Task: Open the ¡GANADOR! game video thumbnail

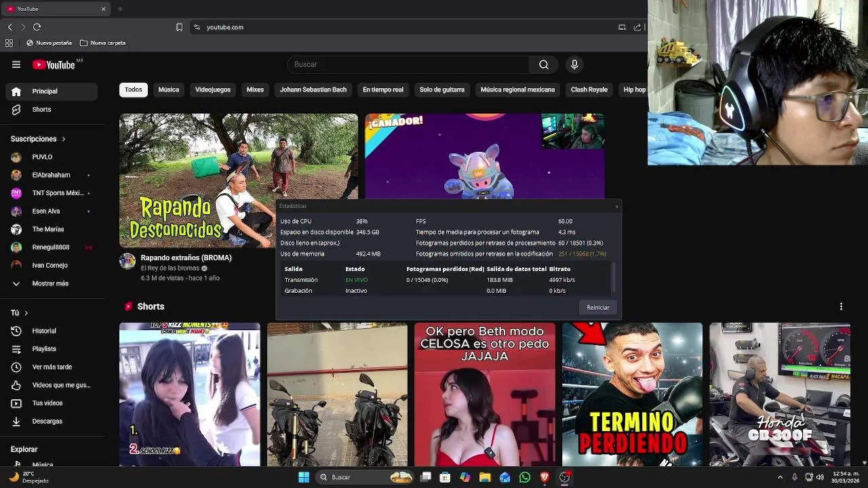Action: click(x=485, y=156)
